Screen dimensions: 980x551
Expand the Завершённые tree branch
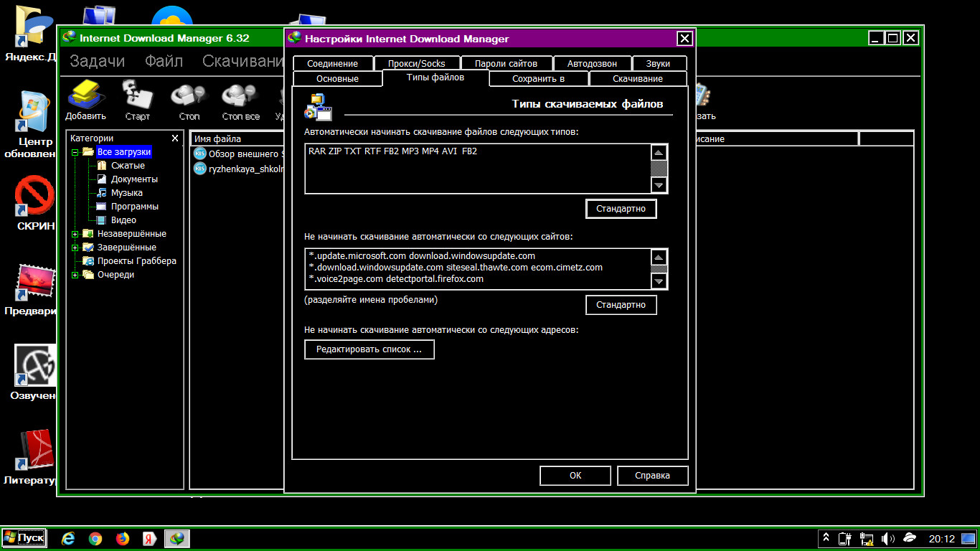75,248
